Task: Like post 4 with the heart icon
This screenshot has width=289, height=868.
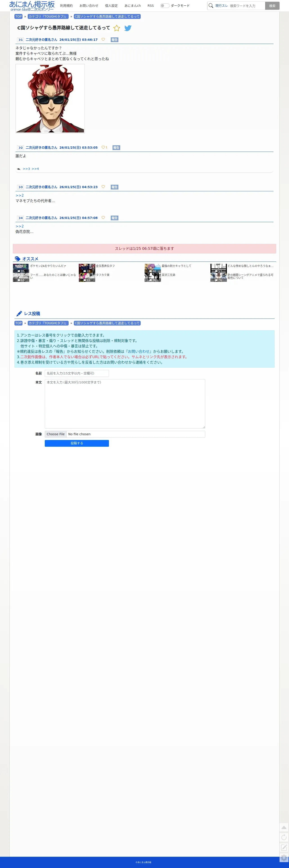Action: (103, 218)
